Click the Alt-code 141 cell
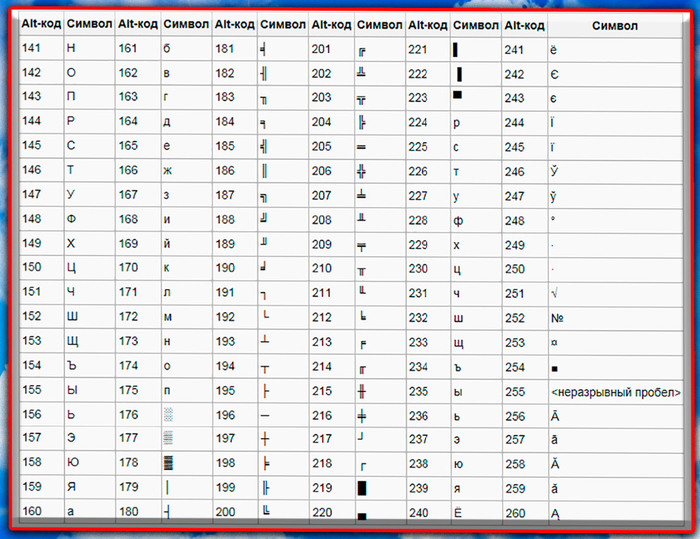This screenshot has height=539, width=700. point(31,49)
